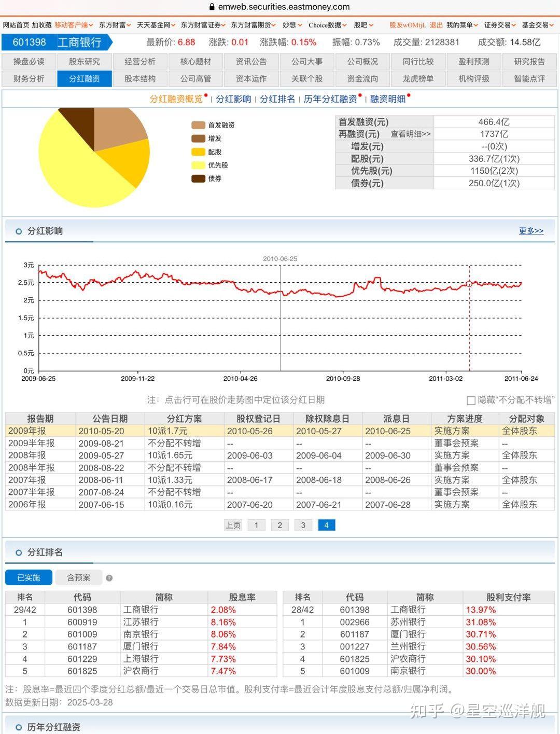The image size is (560, 734).
Task: Jump to 分红融资概览 section link
Action: 176,99
